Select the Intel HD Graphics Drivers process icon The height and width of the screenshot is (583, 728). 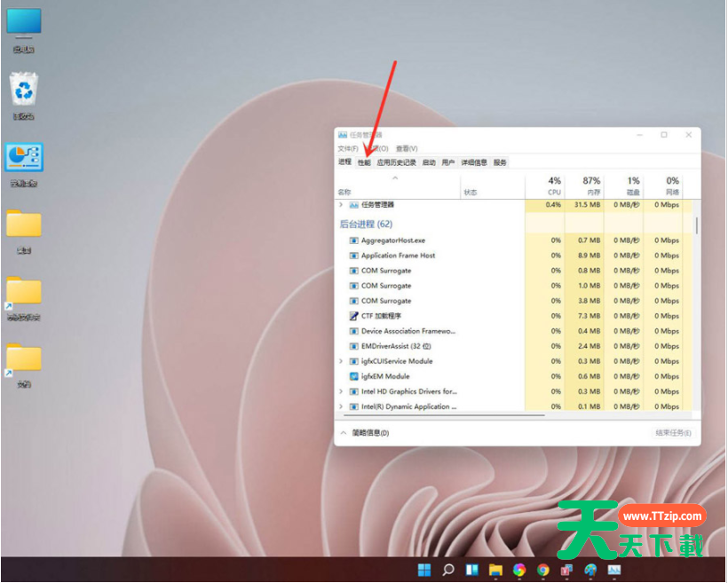click(353, 390)
